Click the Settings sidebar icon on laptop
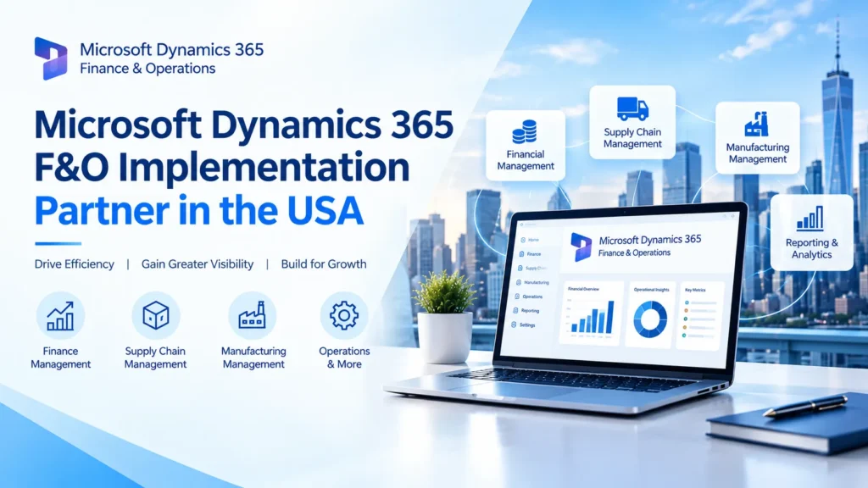The height and width of the screenshot is (488, 868). click(514, 324)
